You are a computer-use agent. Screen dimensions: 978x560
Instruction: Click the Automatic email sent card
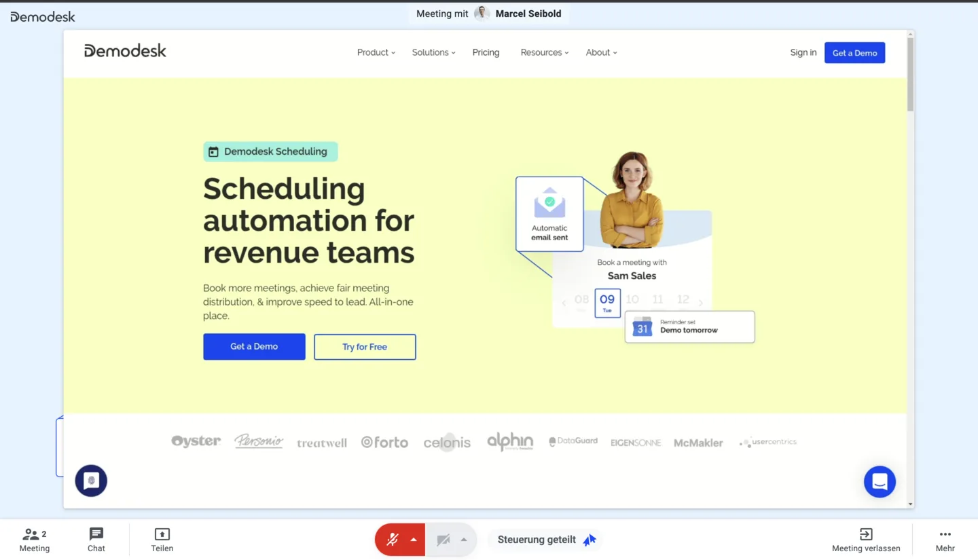click(x=549, y=214)
